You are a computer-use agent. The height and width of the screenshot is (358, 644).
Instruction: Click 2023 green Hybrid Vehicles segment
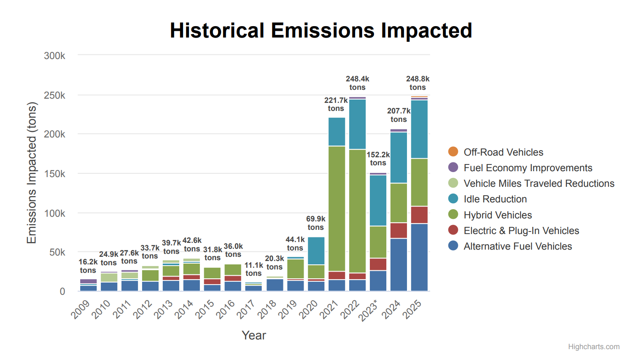378,242
